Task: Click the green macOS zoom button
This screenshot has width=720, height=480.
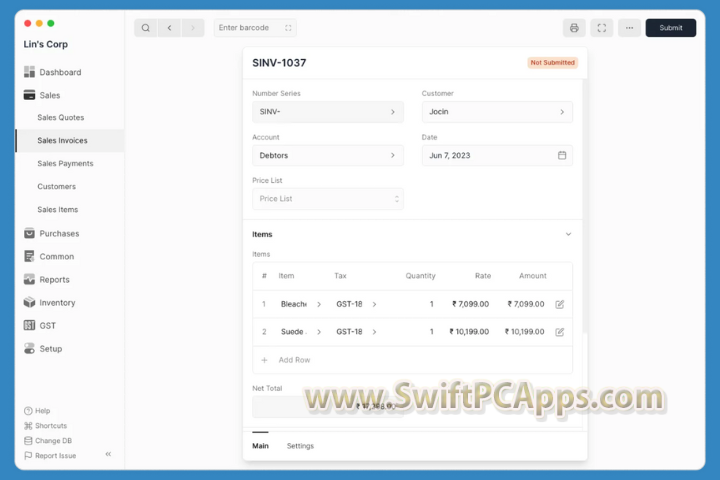Action: point(51,23)
